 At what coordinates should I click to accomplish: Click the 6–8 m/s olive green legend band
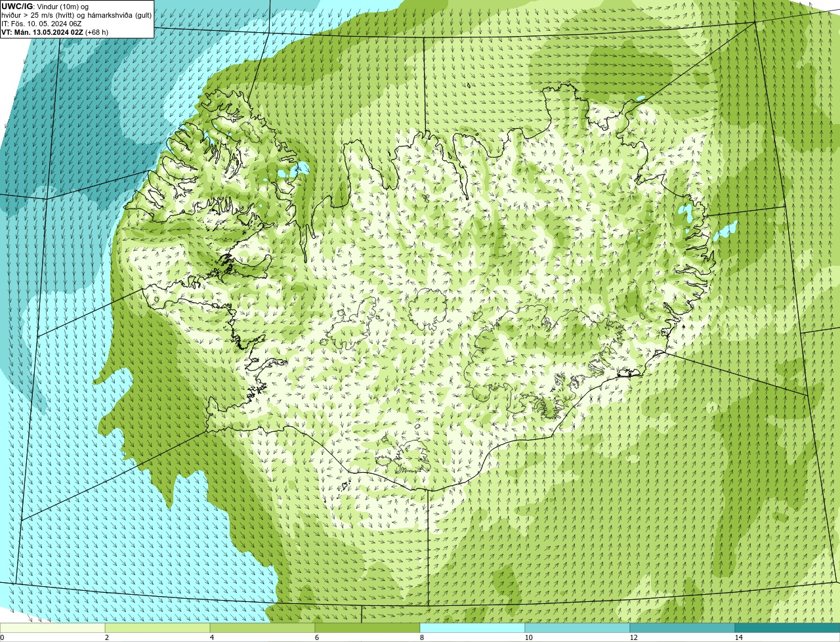367,628
